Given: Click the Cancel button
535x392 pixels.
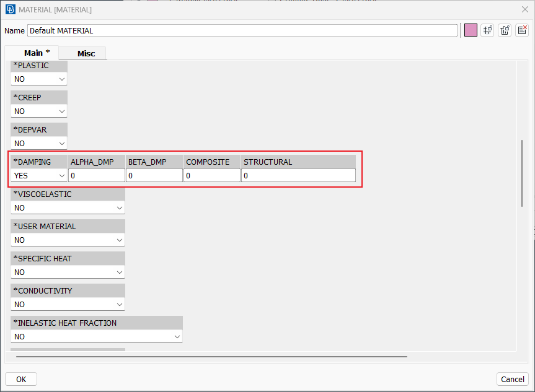Looking at the screenshot, I should pos(512,379).
